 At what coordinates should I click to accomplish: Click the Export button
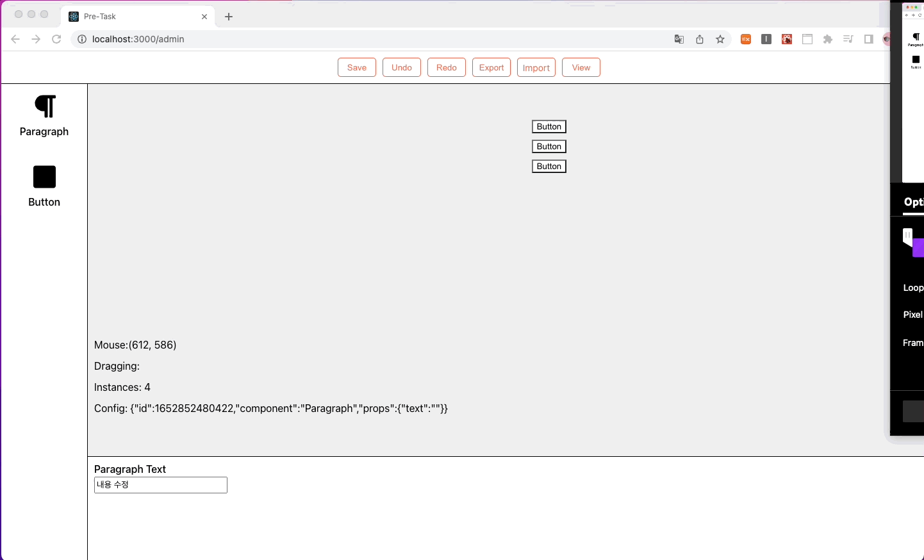coord(491,67)
